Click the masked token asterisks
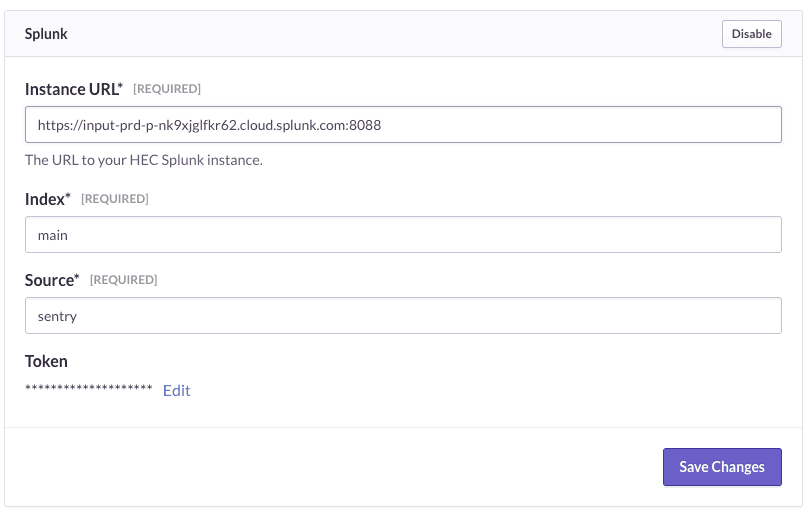Image resolution: width=809 pixels, height=512 pixels. 88,389
